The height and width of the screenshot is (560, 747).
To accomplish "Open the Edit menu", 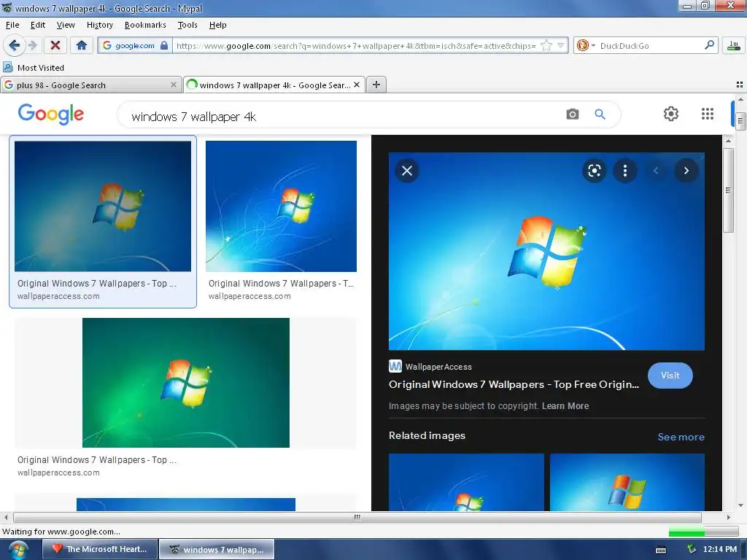I will click(38, 25).
